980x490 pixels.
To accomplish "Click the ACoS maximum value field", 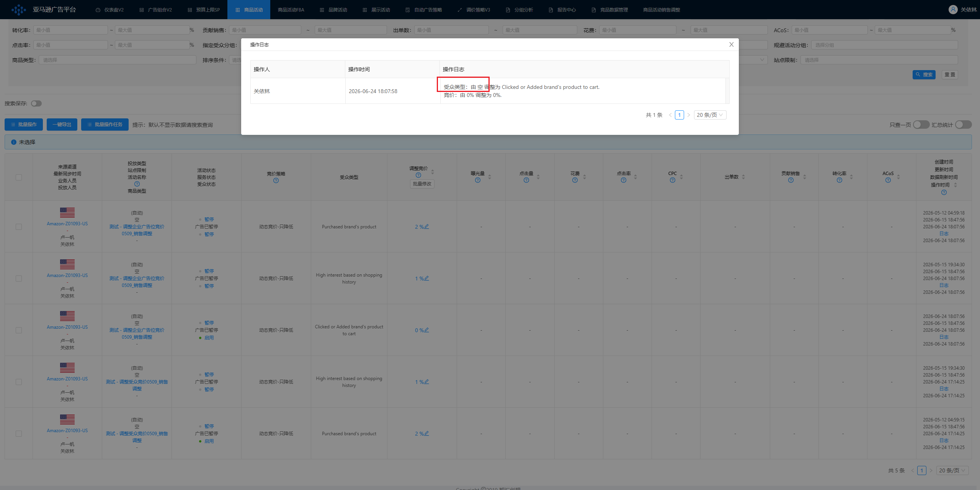I will coord(913,30).
